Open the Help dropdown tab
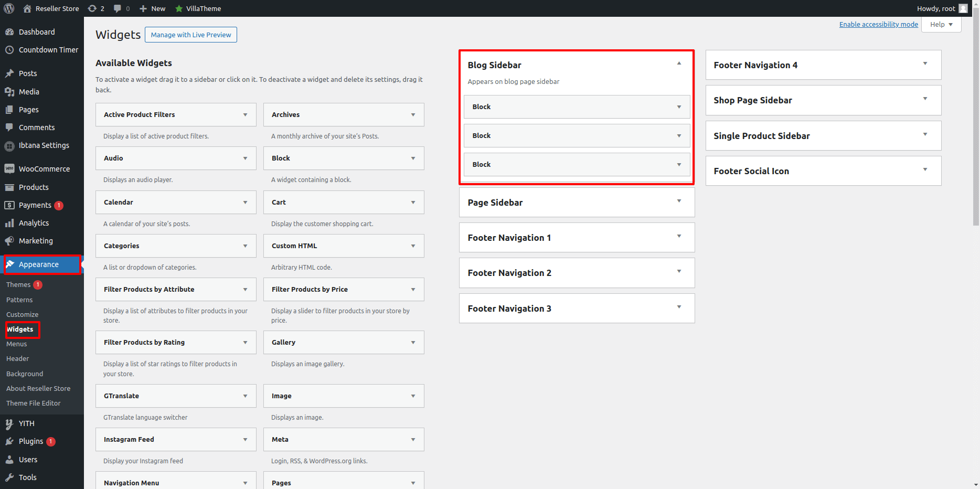This screenshot has height=489, width=980. (x=941, y=25)
